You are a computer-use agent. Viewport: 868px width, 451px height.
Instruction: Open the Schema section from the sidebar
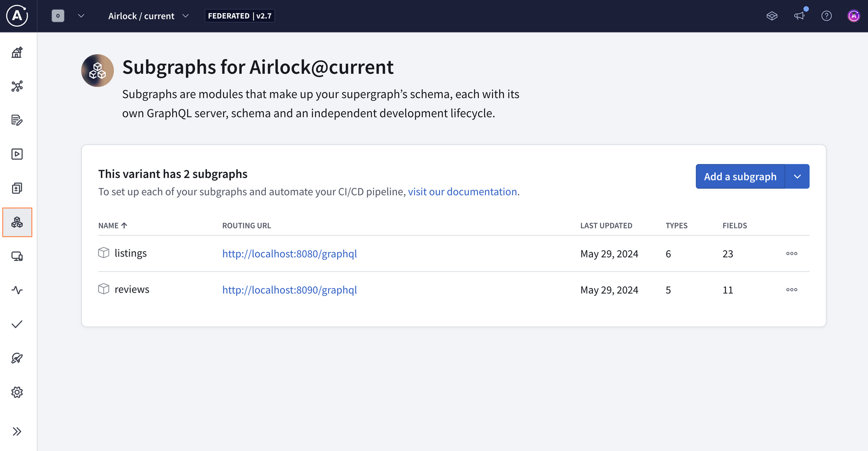tap(17, 86)
